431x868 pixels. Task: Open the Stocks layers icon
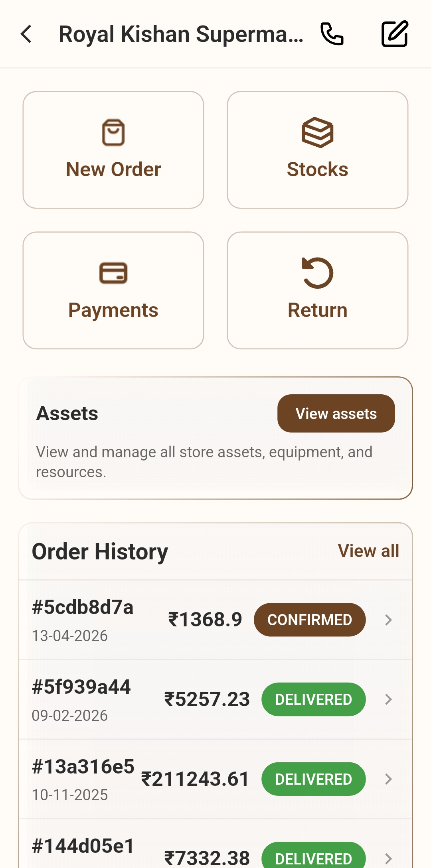click(x=318, y=132)
